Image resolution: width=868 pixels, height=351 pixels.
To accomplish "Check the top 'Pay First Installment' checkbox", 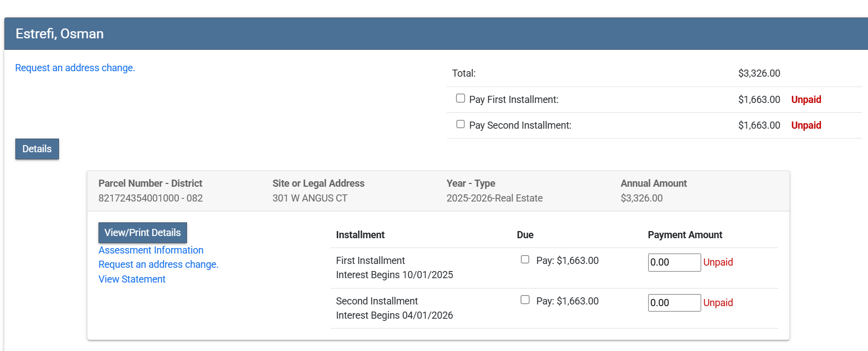I will pyautogui.click(x=461, y=99).
